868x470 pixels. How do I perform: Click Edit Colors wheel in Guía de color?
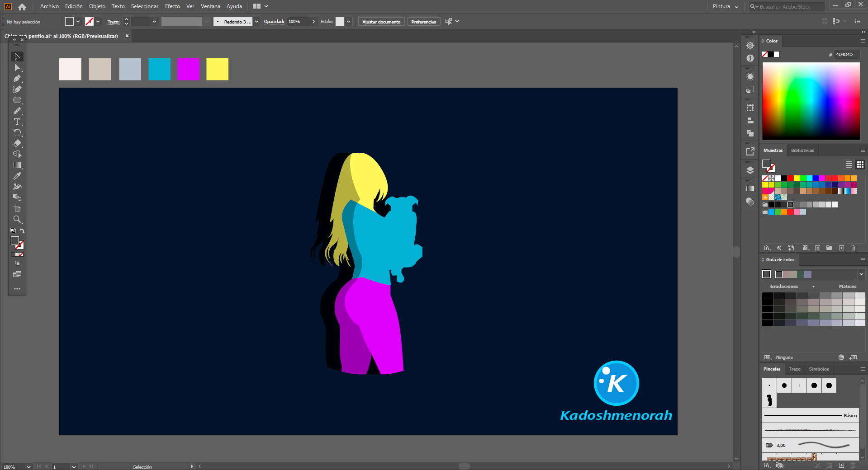[841, 357]
